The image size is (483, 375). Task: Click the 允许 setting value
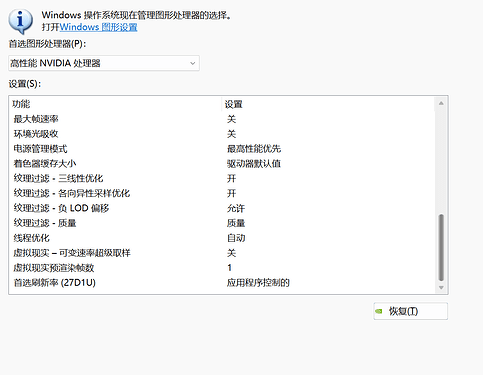coord(236,208)
